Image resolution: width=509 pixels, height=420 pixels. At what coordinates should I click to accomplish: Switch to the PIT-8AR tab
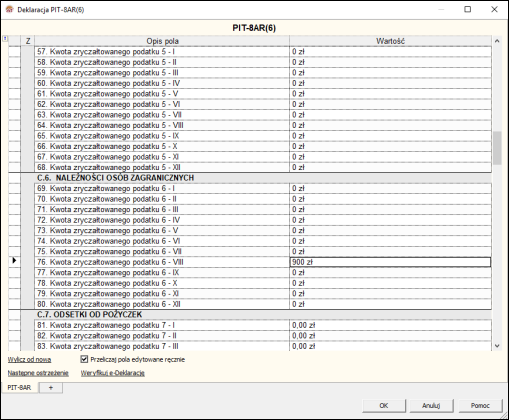(x=19, y=388)
